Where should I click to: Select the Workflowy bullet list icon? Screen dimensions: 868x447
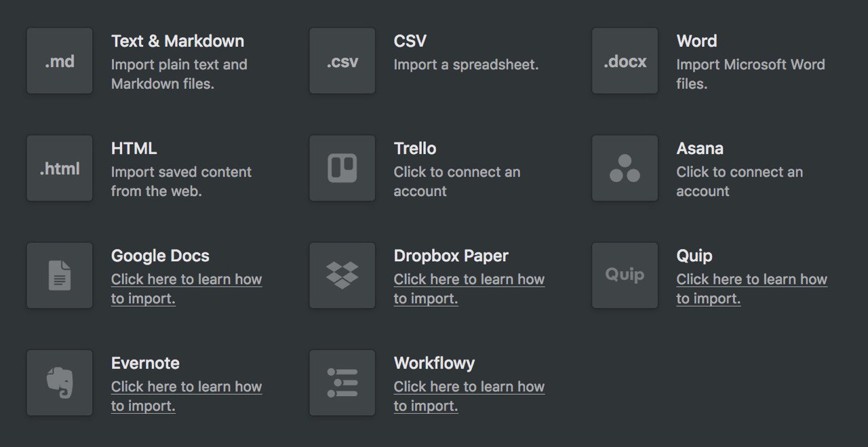[342, 383]
